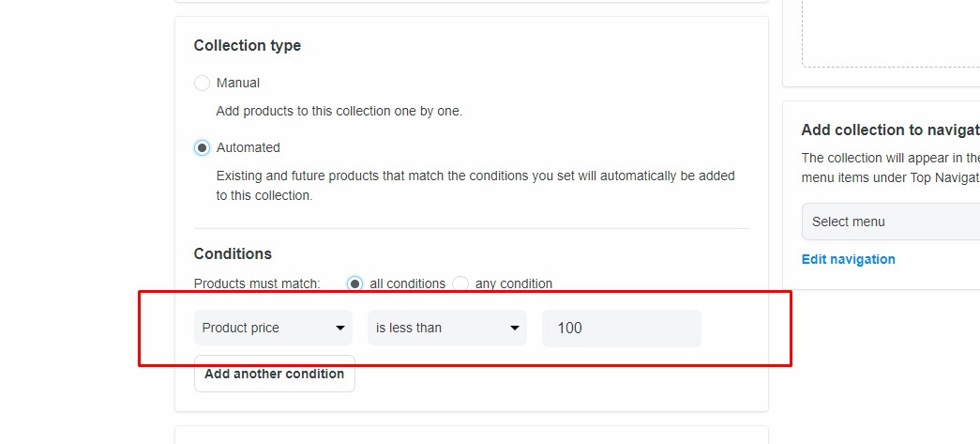The image size is (980, 444).
Task: Click the dashed upload box at top right
Action: click(x=889, y=33)
